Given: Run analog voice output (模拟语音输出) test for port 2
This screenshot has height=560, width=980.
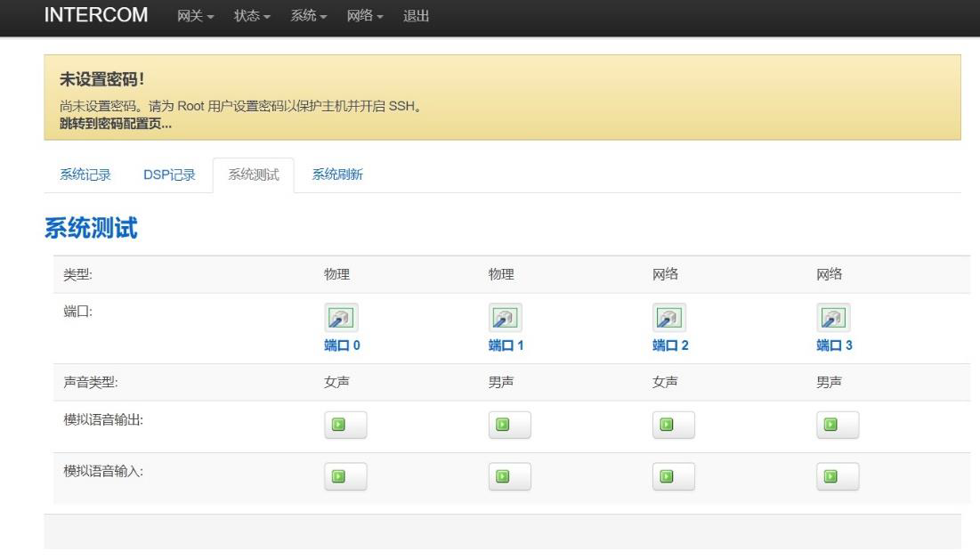Looking at the screenshot, I should pos(674,426).
